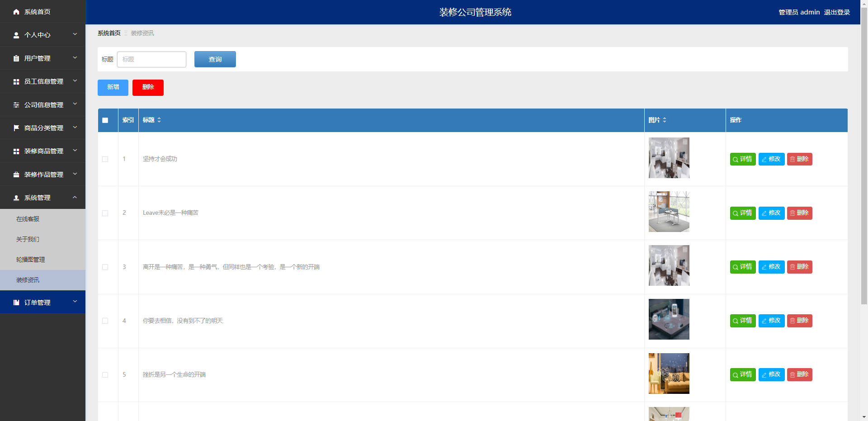
Task: Click the flag icon beside 商品分类管理
Action: tap(16, 128)
